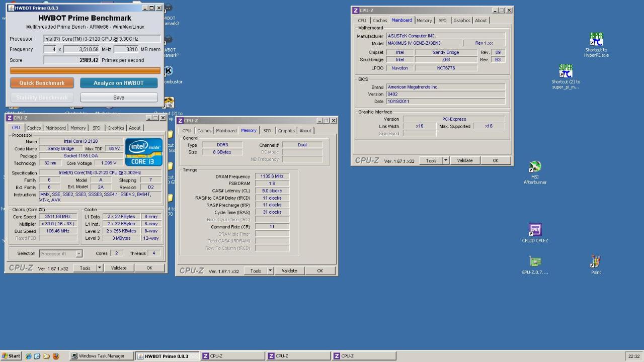Click the Score field showing 2989.42
The width and height of the screenshot is (644, 362).
(72, 60)
